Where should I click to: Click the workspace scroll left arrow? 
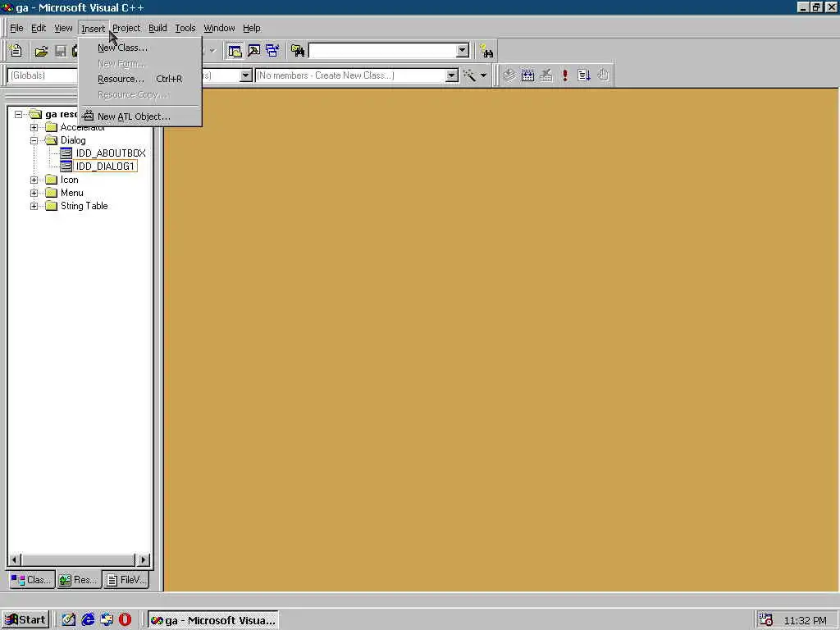15,559
